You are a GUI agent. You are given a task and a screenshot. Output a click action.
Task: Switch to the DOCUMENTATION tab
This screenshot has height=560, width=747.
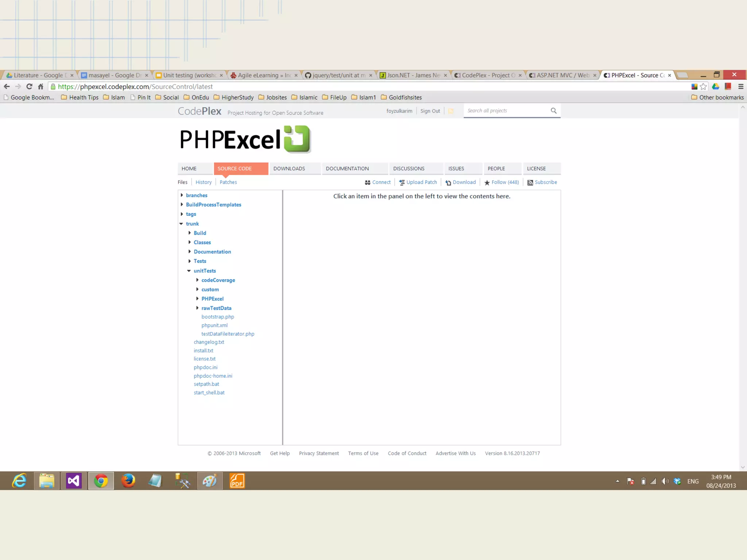[x=347, y=168]
